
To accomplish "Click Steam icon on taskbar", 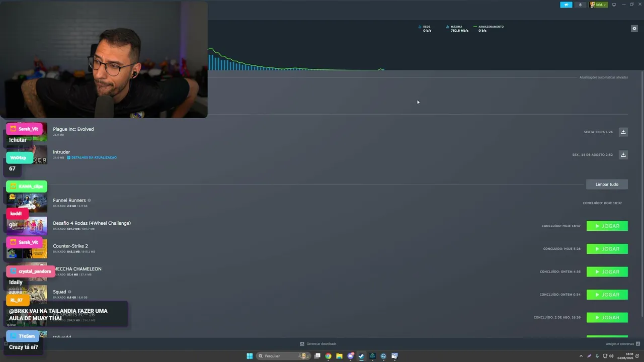I will click(361, 356).
